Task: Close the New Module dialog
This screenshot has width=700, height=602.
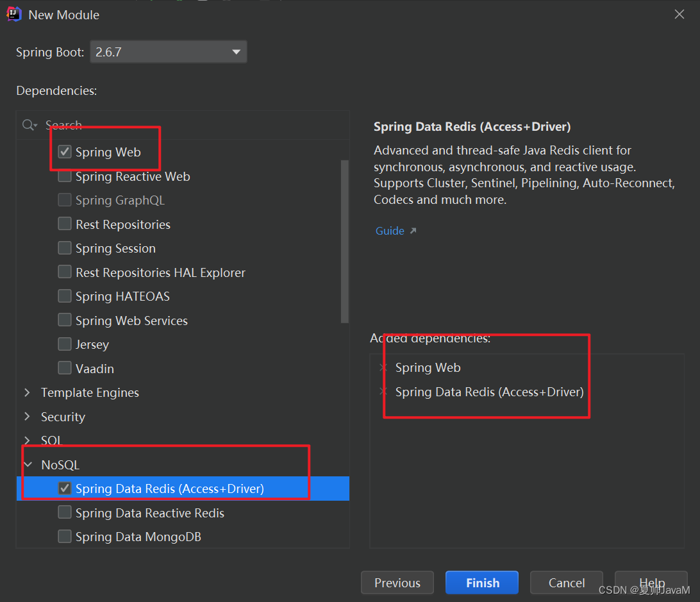Action: tap(679, 14)
